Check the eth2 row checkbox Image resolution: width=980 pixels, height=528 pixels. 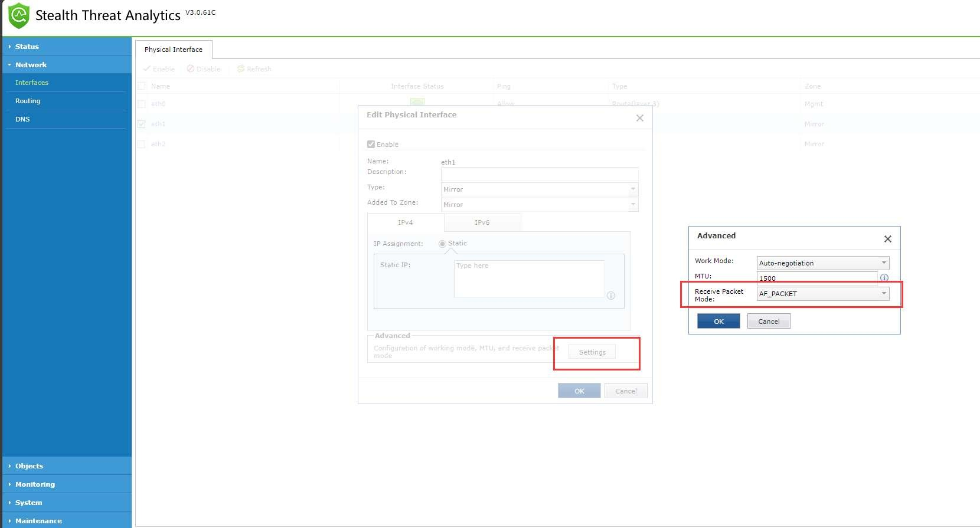141,144
